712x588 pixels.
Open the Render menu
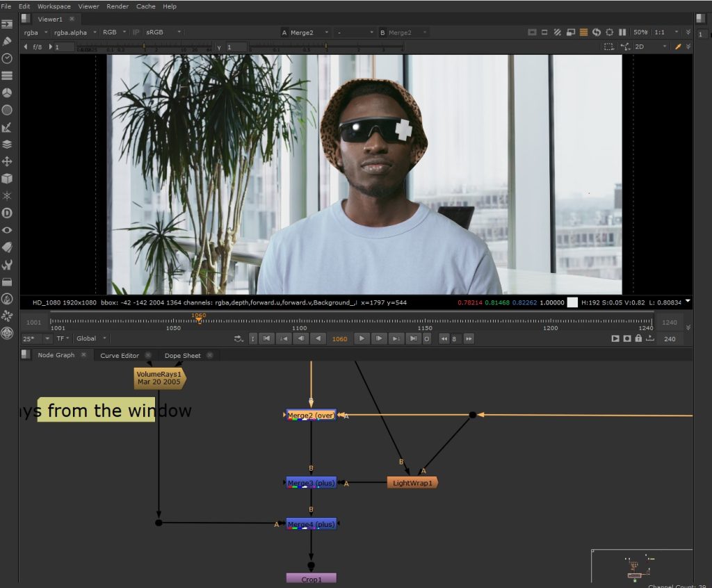click(118, 6)
